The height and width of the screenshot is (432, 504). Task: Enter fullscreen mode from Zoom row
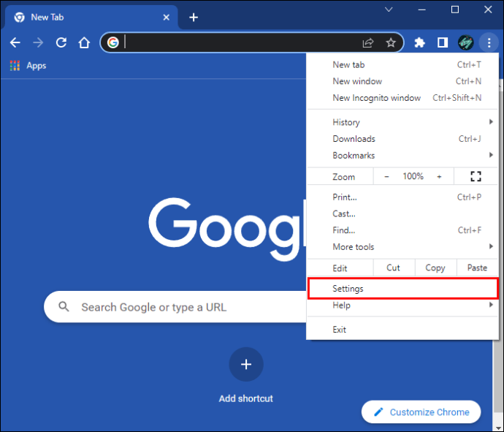(476, 176)
